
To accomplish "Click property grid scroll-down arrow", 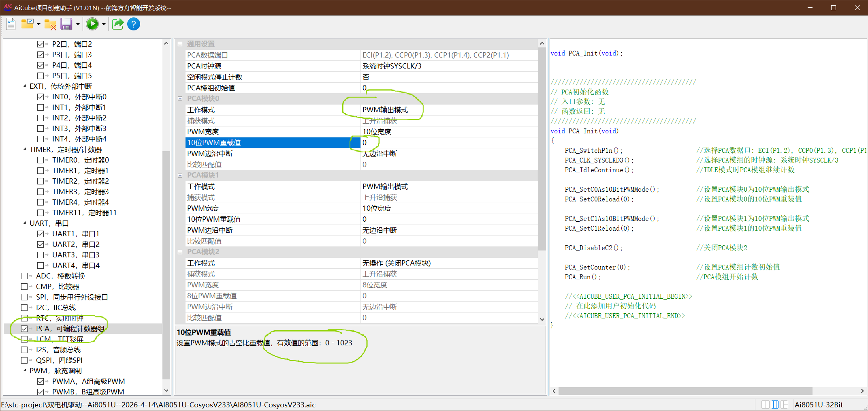I will pos(542,319).
